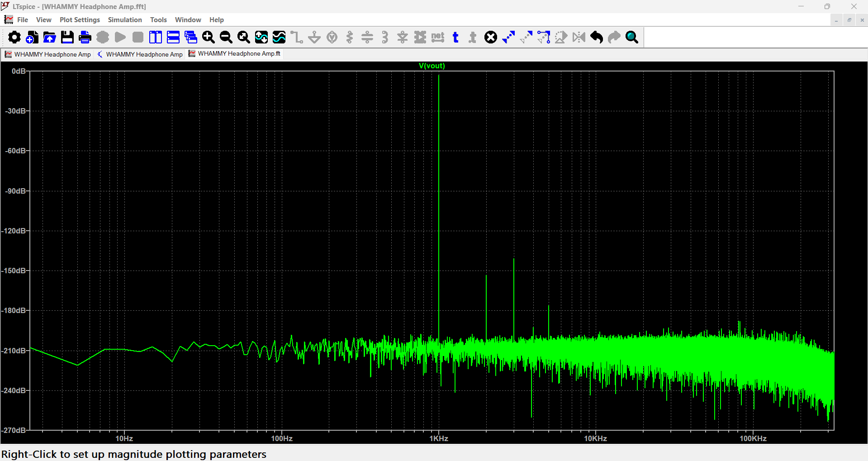Click the Save disk icon

tap(67, 37)
